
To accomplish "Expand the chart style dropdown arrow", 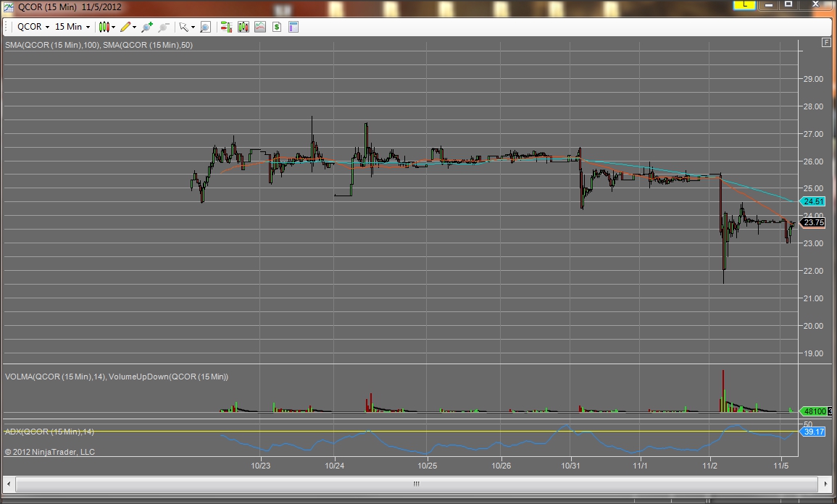I will pos(113,28).
